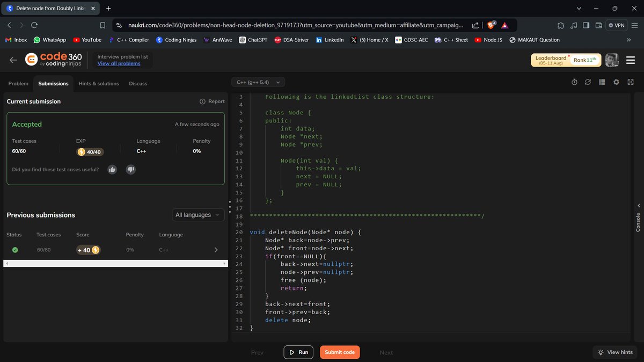Enter fullscreen editor mode icon
The image size is (644, 362).
[631, 82]
